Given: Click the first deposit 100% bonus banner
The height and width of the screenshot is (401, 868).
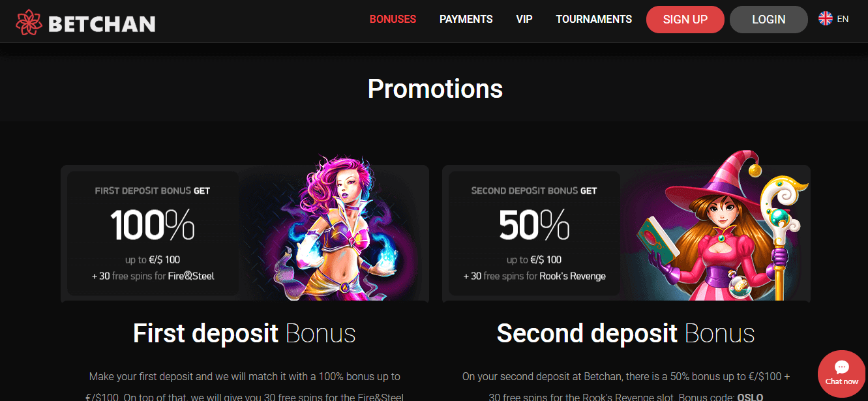Looking at the screenshot, I should (x=245, y=233).
